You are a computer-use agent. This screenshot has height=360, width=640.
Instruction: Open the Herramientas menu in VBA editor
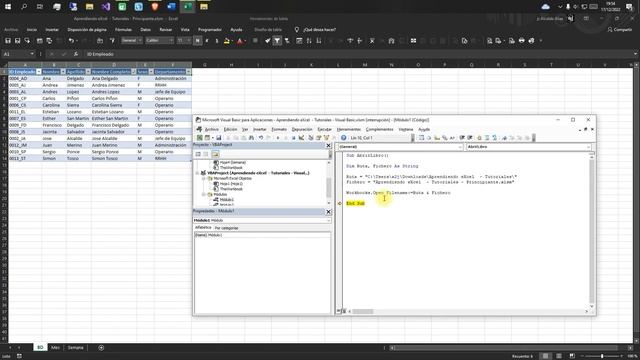click(x=349, y=129)
